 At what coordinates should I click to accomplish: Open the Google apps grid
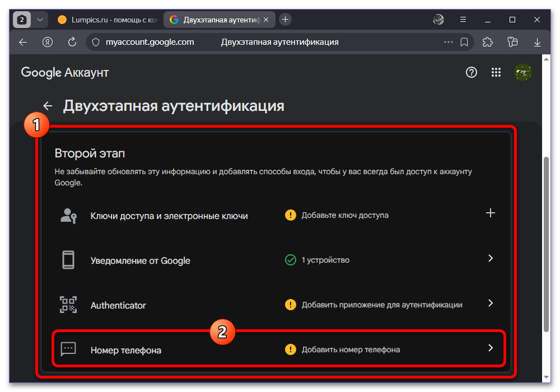(x=496, y=72)
